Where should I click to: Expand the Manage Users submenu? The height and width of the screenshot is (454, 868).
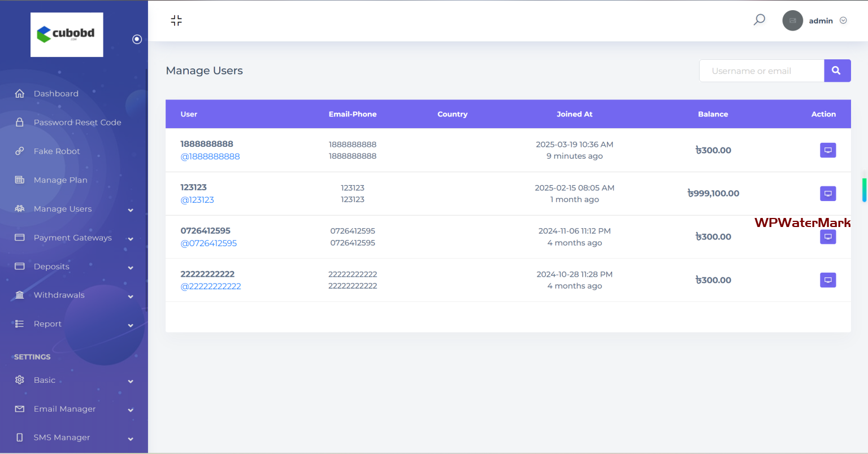click(x=131, y=210)
